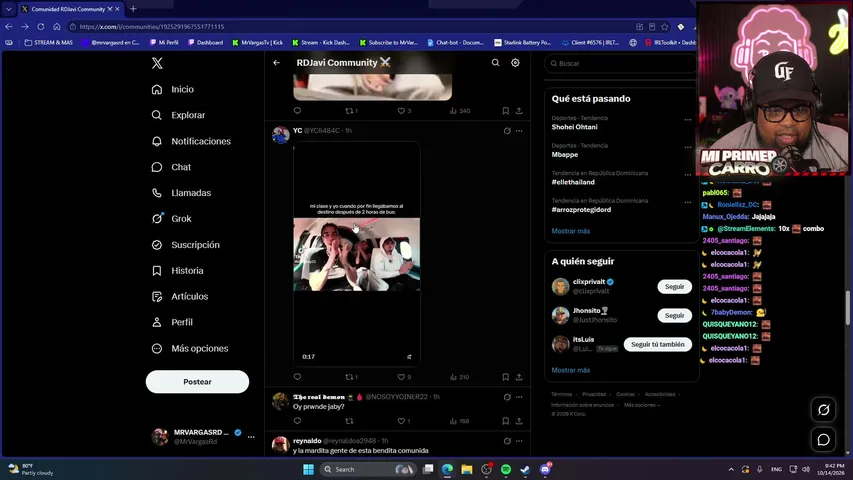Open Windows Start menu
This screenshot has height=480, width=853.
(x=308, y=469)
